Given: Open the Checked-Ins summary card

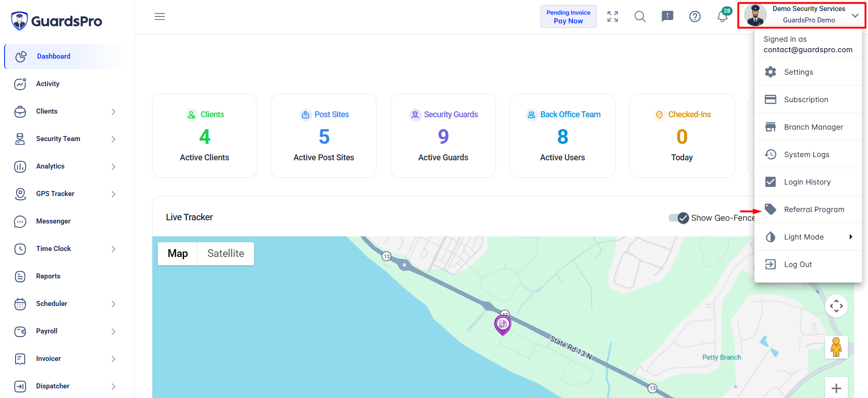Looking at the screenshot, I should 682,136.
